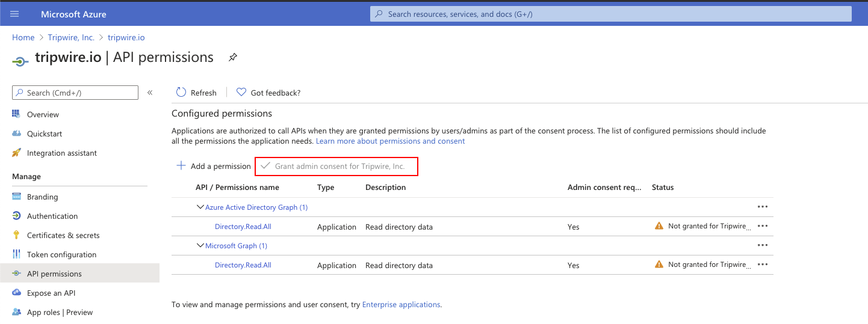
Task: Open Learn more about permissions and consent
Action: 391,141
